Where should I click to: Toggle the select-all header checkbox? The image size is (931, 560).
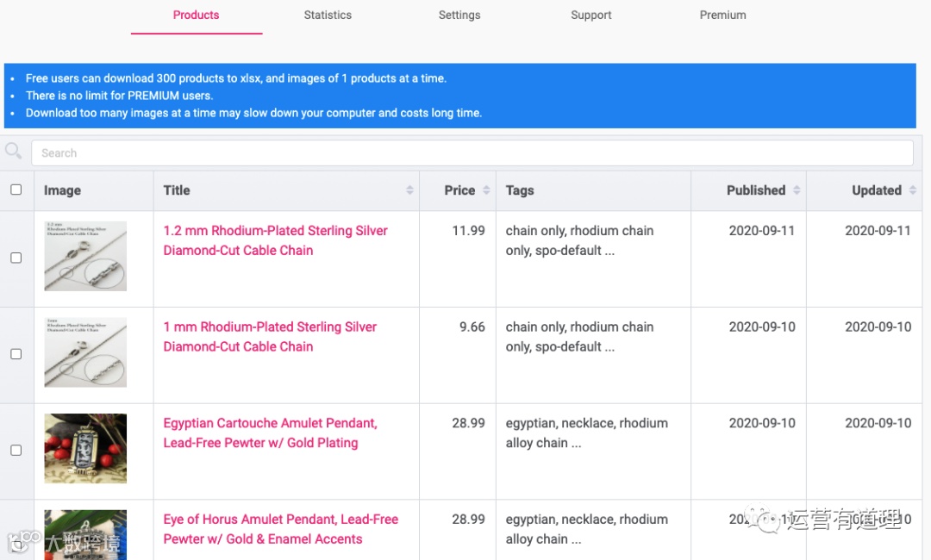pyautogui.click(x=16, y=190)
